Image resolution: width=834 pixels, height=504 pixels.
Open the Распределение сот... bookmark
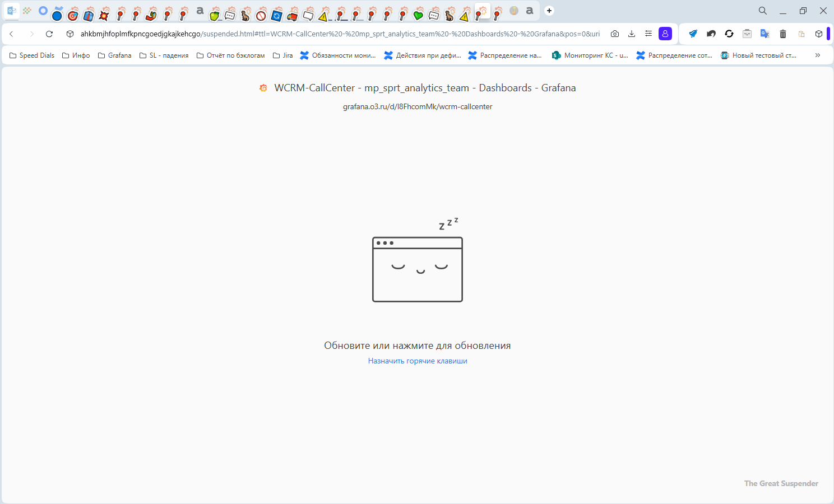[x=674, y=55]
